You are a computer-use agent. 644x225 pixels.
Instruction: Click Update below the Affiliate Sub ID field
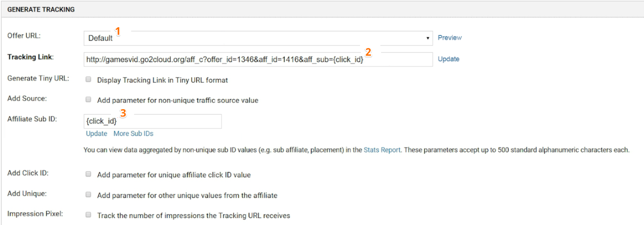coord(97,134)
